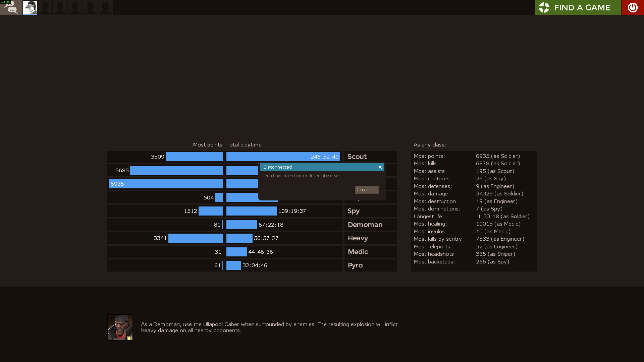Click the 'You have been banned' message text
Viewport: 644px width, 362px height.
click(x=303, y=176)
